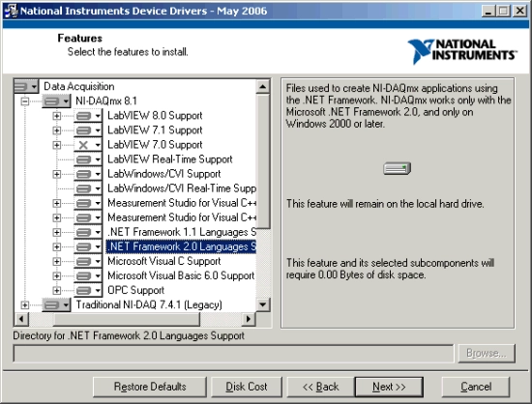Select LabWindows/CVI Support label
This screenshot has width=532, height=404.
pos(164,174)
